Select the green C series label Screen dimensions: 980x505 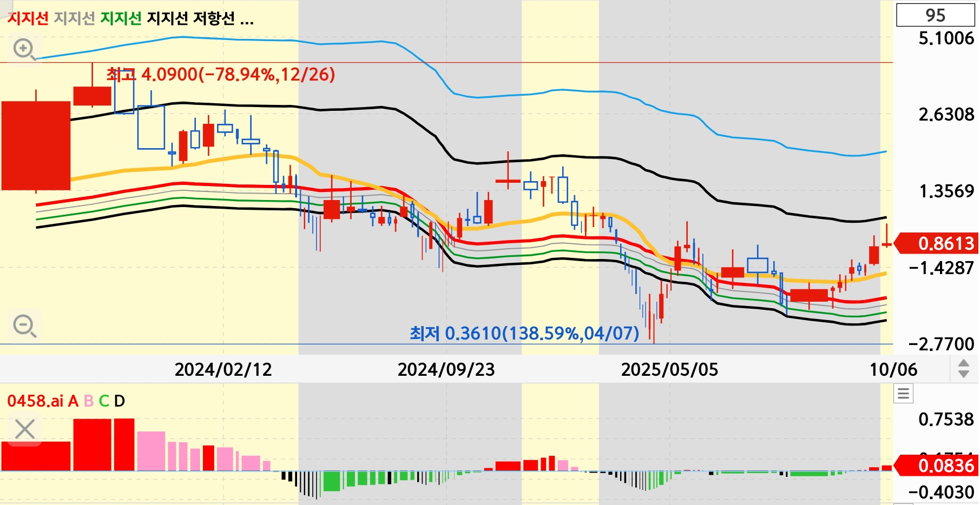[x=104, y=401]
